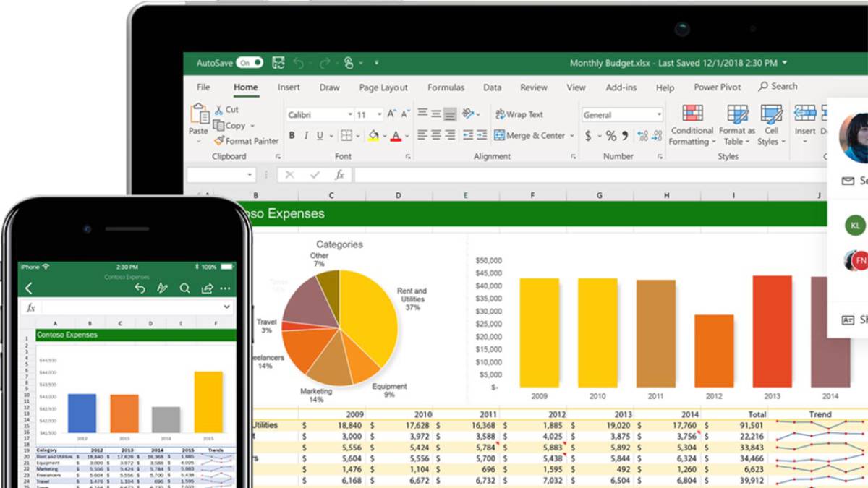Toggle the AutoSave switch
This screenshot has width=868, height=488.
pos(249,63)
